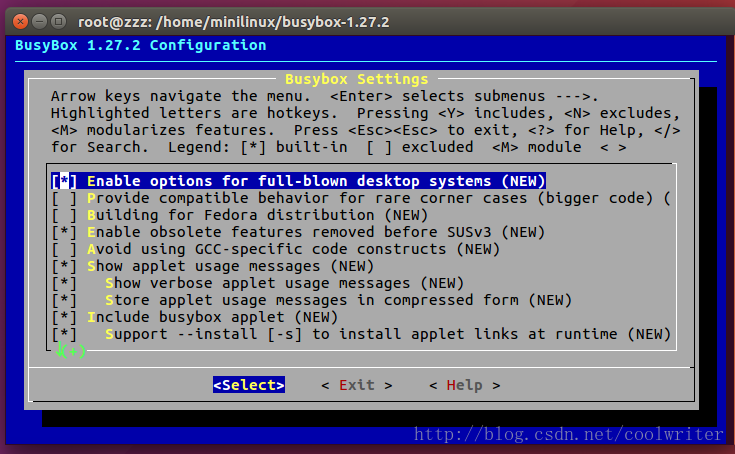Select 'Show applet usage messages' row text
This screenshot has height=454, width=735.
click(231, 266)
